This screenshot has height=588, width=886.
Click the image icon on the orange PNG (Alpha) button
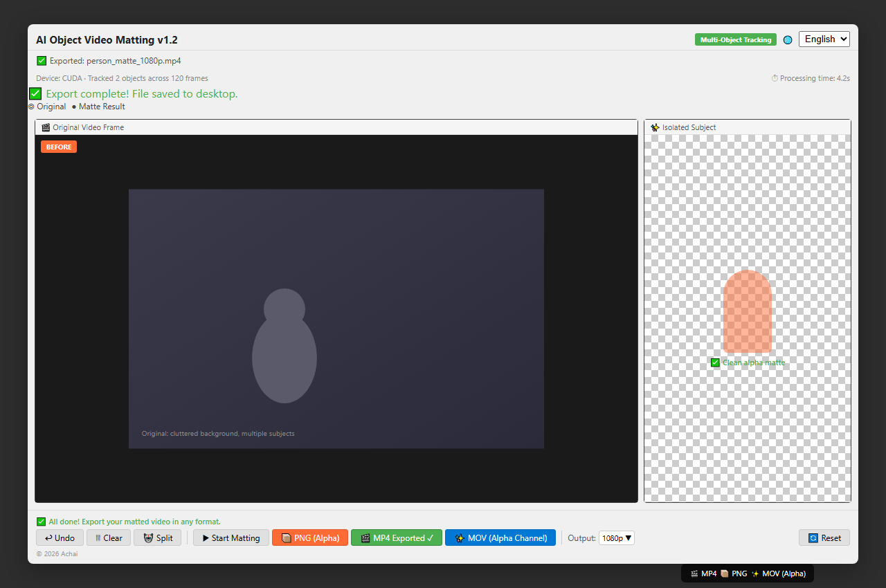(x=286, y=538)
